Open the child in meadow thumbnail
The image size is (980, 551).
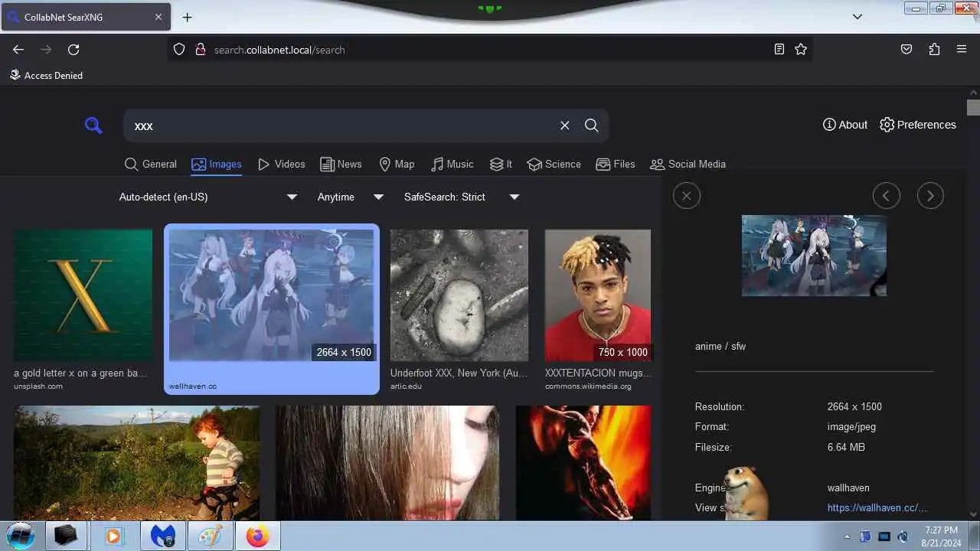pos(136,463)
